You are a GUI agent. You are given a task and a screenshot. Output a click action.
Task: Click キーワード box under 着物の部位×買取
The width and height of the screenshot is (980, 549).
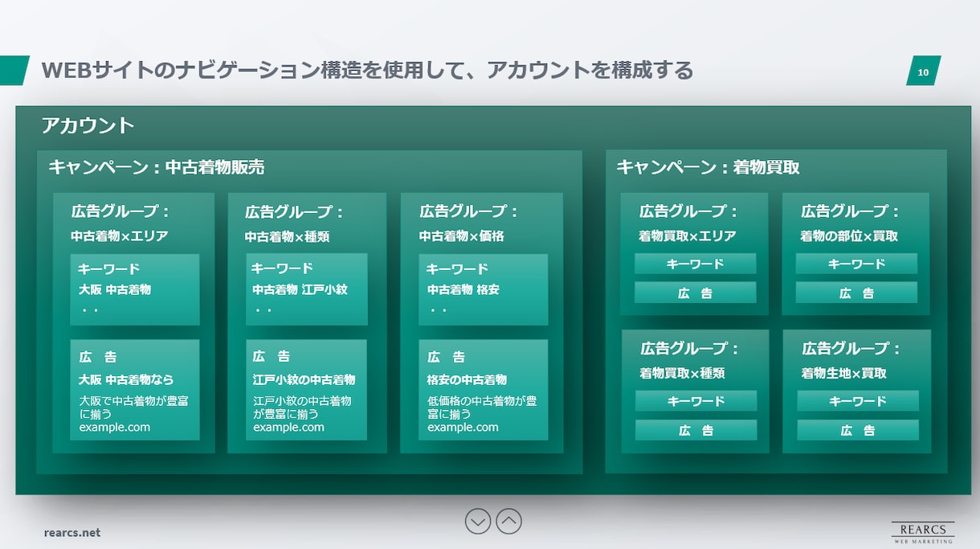pos(856,264)
